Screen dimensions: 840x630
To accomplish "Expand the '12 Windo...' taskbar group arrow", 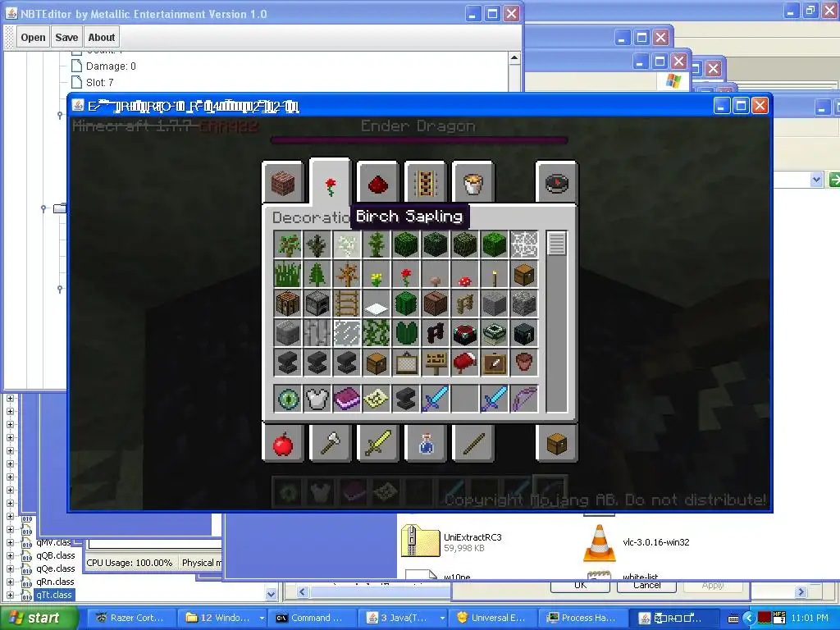I will click(x=262, y=618).
